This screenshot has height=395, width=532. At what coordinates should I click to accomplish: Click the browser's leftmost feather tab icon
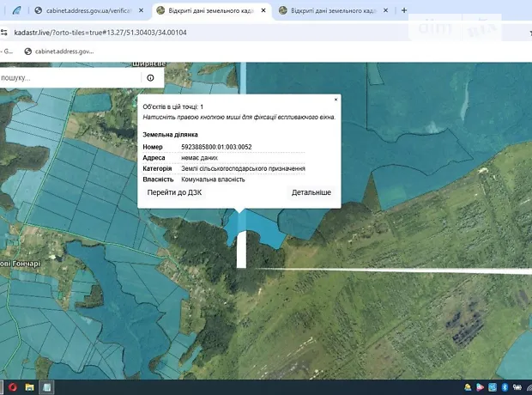(x=15, y=10)
